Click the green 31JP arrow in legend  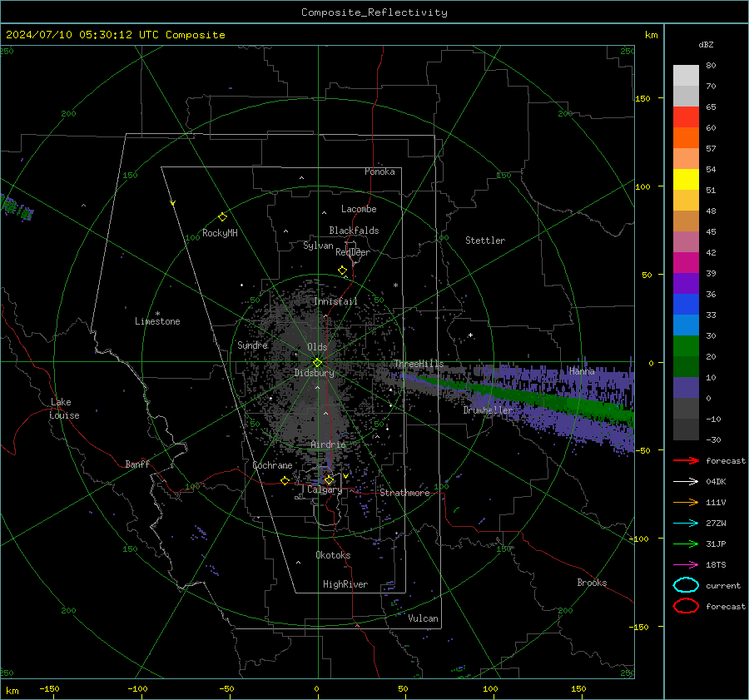[686, 544]
